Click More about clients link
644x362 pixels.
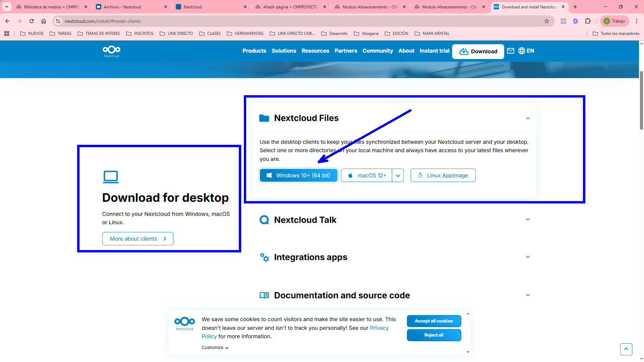tap(138, 239)
